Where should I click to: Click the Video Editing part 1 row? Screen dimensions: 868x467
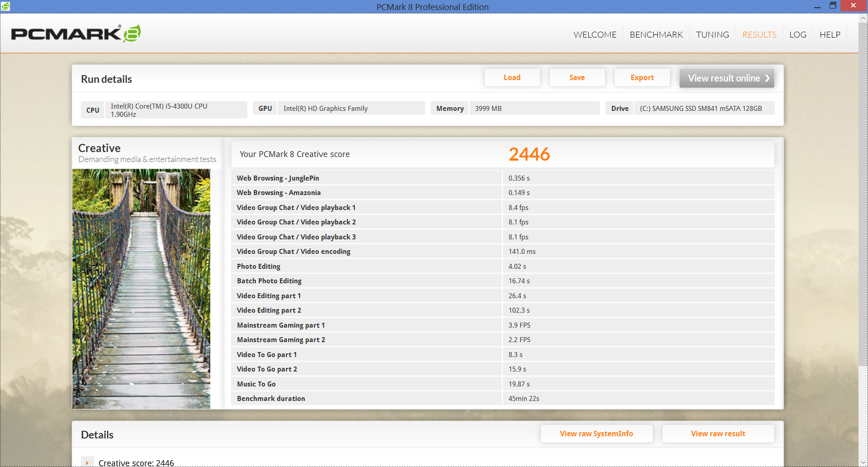coord(503,295)
